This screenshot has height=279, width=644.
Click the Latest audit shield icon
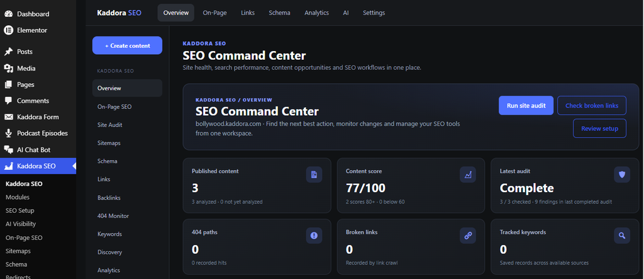622,174
